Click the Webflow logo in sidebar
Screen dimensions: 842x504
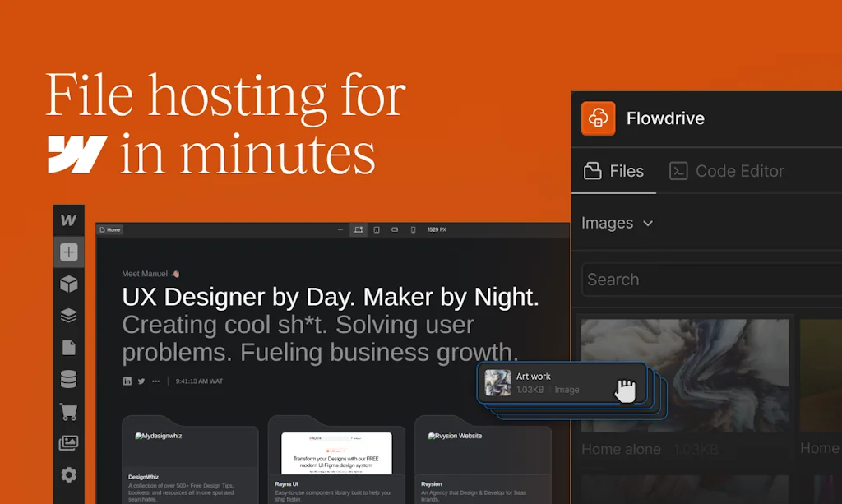coord(69,220)
